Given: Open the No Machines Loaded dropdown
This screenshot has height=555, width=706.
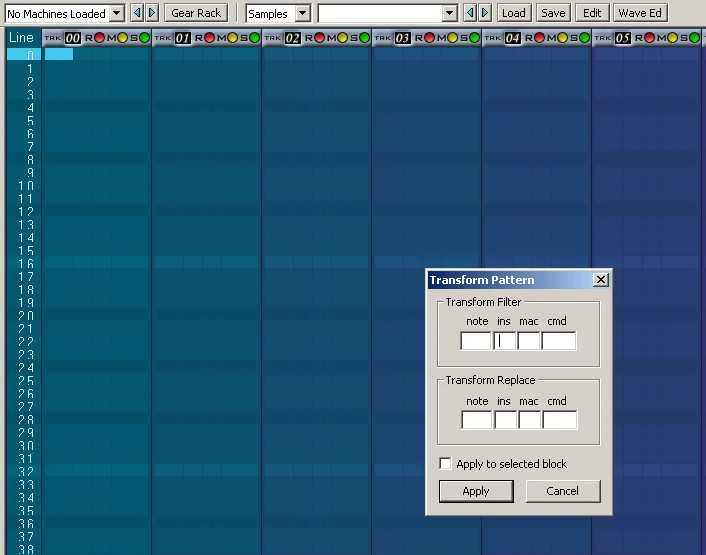Looking at the screenshot, I should (116, 13).
